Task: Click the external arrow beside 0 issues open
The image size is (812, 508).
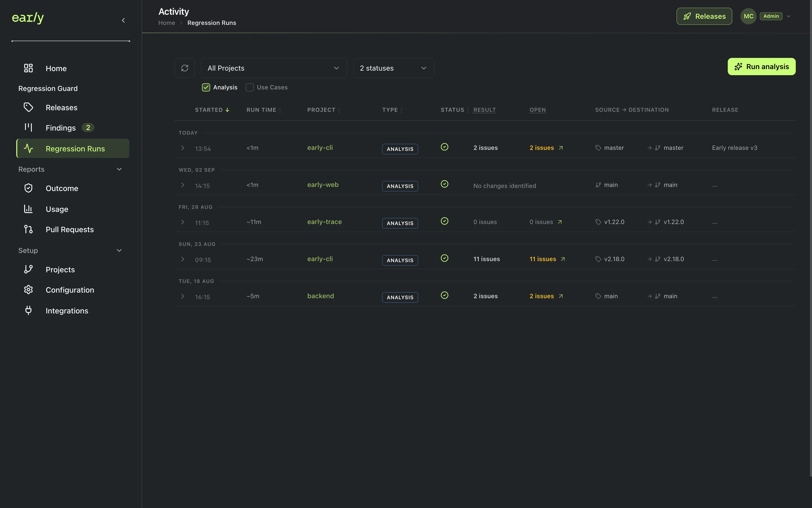Action: 560,222
